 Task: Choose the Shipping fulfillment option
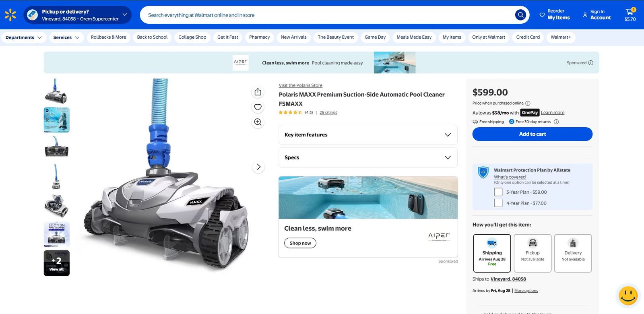(492, 253)
